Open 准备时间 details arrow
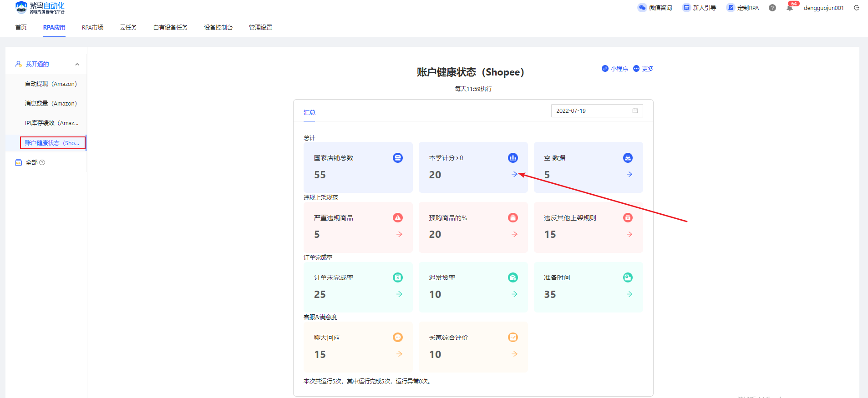The height and width of the screenshot is (398, 868). click(629, 294)
